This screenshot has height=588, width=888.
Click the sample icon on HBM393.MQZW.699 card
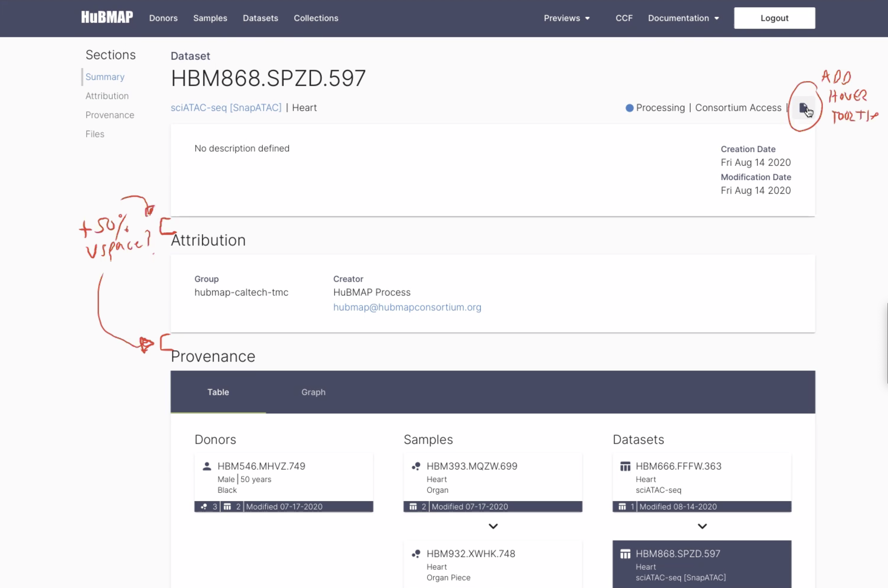[416, 466]
